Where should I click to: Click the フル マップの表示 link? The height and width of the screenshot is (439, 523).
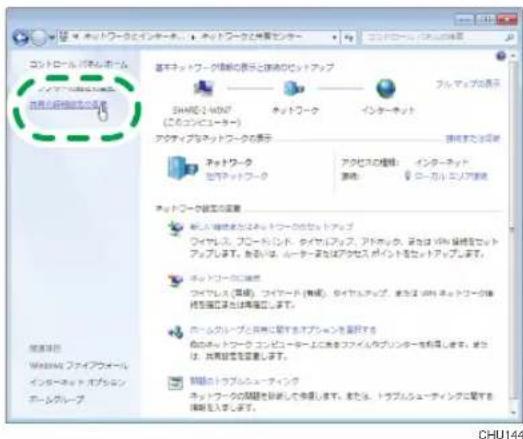click(468, 84)
